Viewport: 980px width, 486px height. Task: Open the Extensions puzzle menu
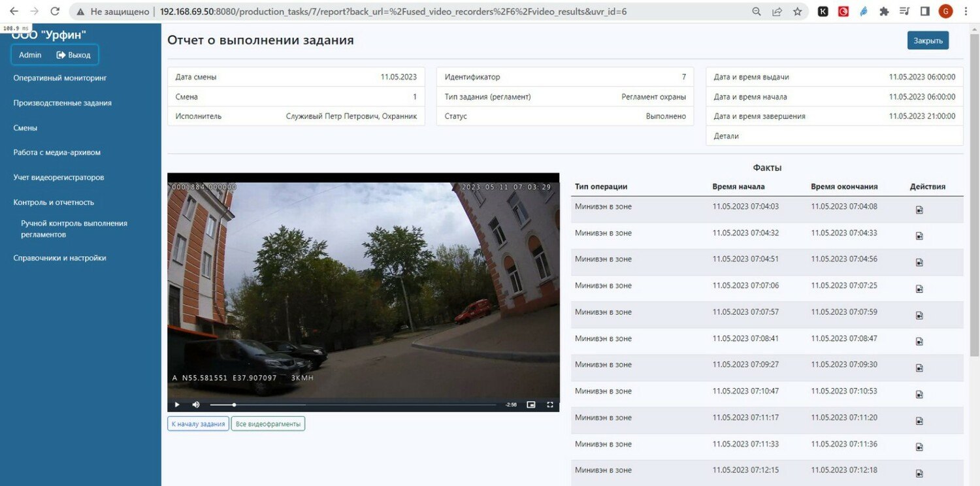coord(884,11)
